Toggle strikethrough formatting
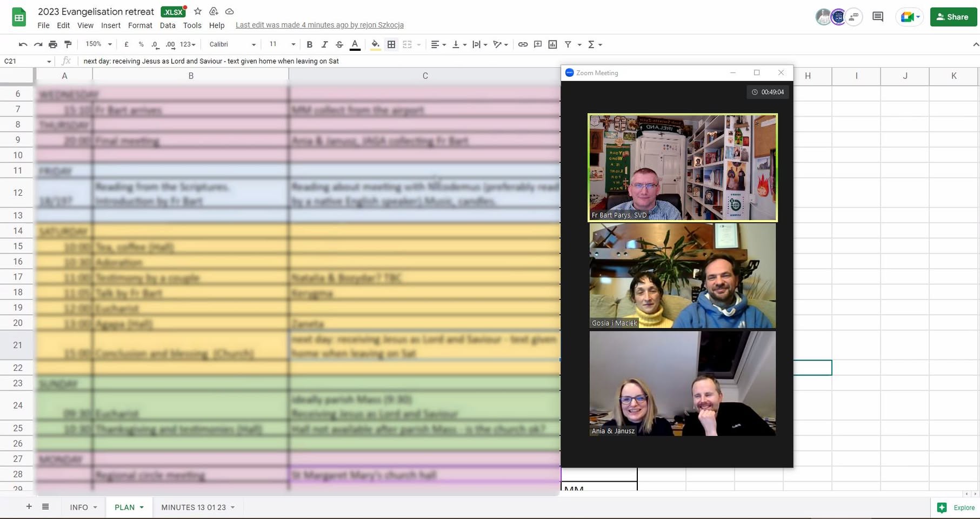 click(339, 44)
